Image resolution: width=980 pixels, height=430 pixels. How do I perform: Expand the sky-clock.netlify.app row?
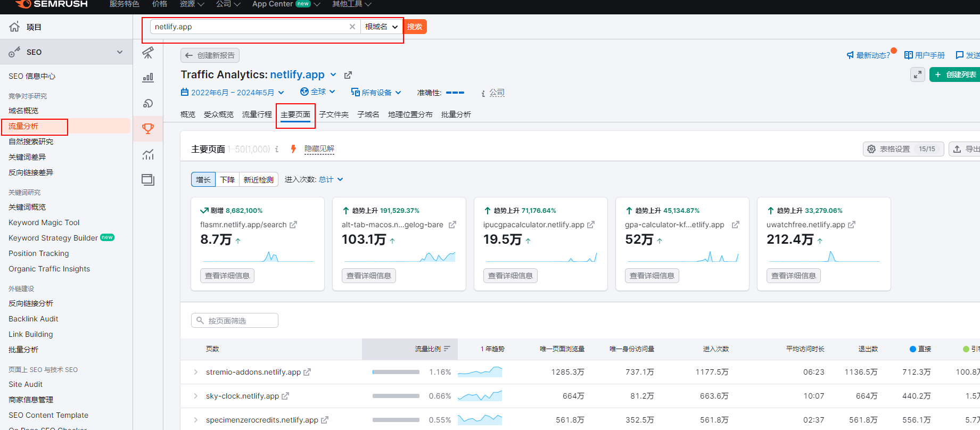(195, 396)
